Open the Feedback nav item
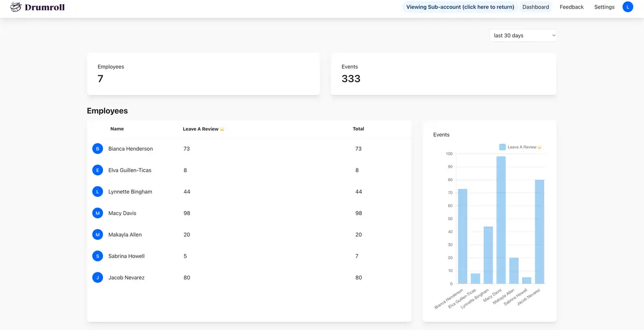Viewport: 644px width, 330px height. point(572,7)
